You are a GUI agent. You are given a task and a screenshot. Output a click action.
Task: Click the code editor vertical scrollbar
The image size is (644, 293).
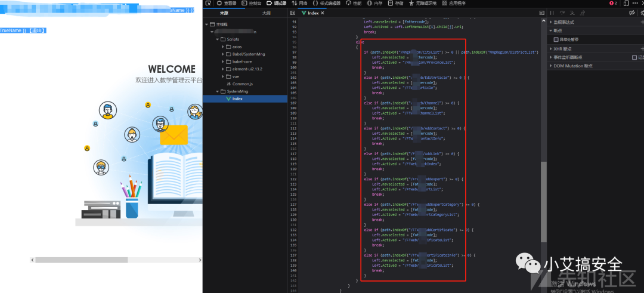click(x=544, y=201)
